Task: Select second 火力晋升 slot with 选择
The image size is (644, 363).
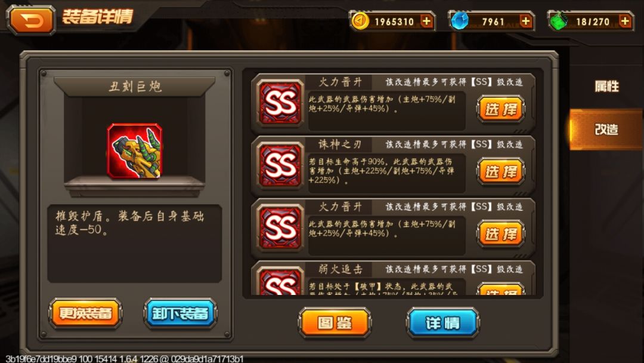Action: pyautogui.click(x=501, y=234)
